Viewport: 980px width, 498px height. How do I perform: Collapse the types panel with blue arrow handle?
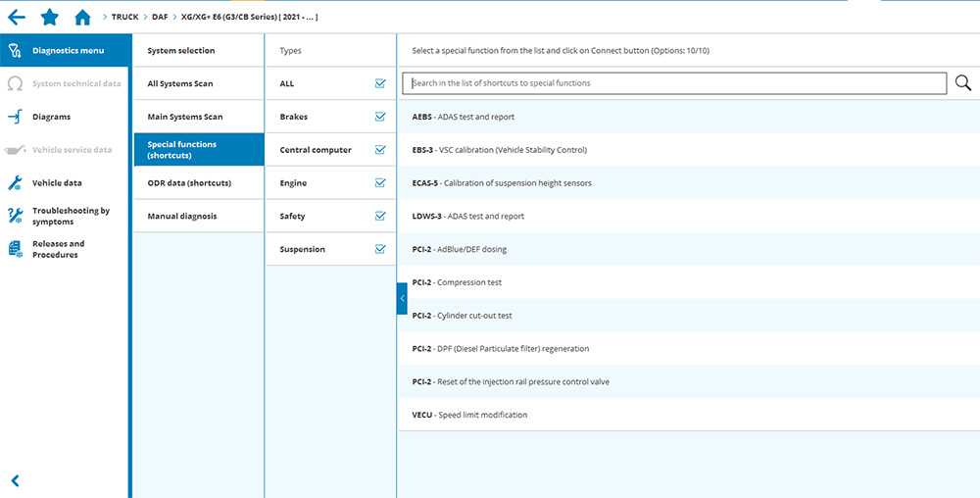coord(402,298)
